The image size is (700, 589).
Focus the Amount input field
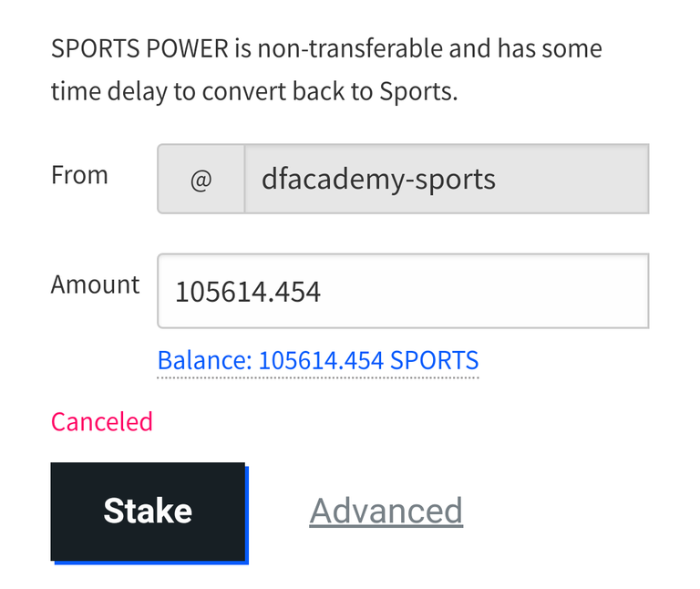(x=403, y=291)
